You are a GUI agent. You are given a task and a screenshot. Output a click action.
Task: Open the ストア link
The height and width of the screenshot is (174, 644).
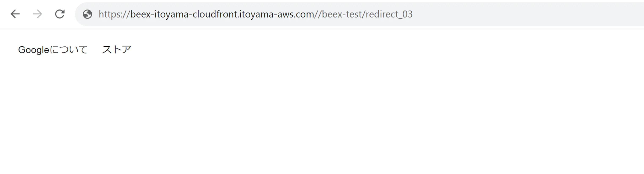(x=117, y=50)
